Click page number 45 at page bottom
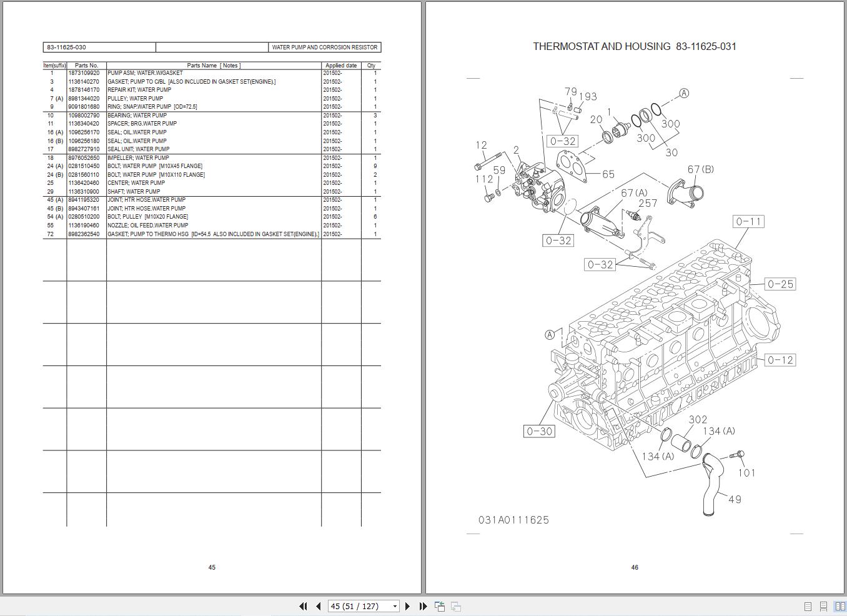This screenshot has width=847, height=616. coord(212,567)
